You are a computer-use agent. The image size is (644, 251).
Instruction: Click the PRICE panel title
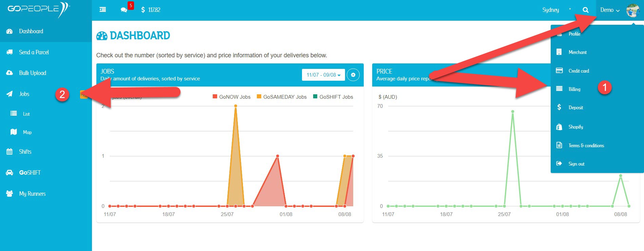[x=384, y=72]
